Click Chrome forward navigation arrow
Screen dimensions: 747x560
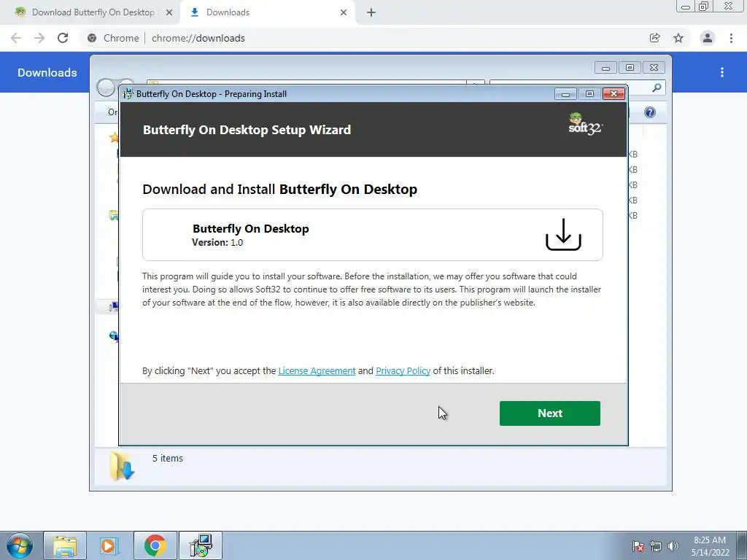pyautogui.click(x=39, y=38)
